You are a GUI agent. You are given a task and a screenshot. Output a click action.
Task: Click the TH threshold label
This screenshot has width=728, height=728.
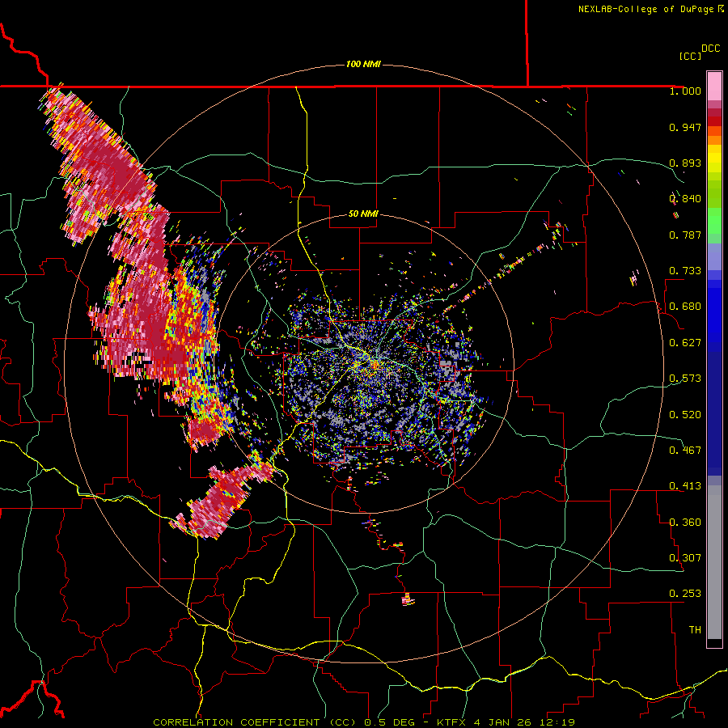tap(695, 630)
